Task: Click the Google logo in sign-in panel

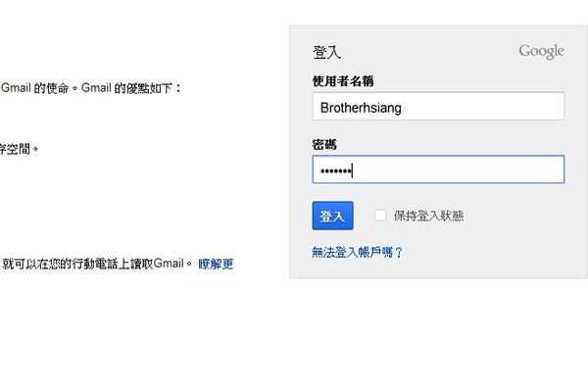Action: click(x=541, y=52)
